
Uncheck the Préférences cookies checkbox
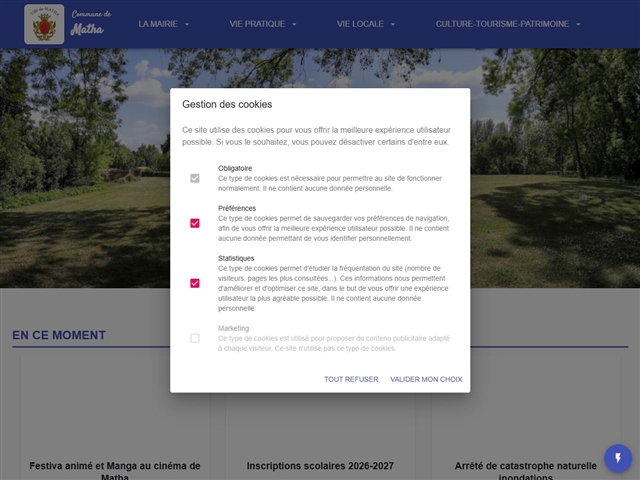[x=195, y=223]
